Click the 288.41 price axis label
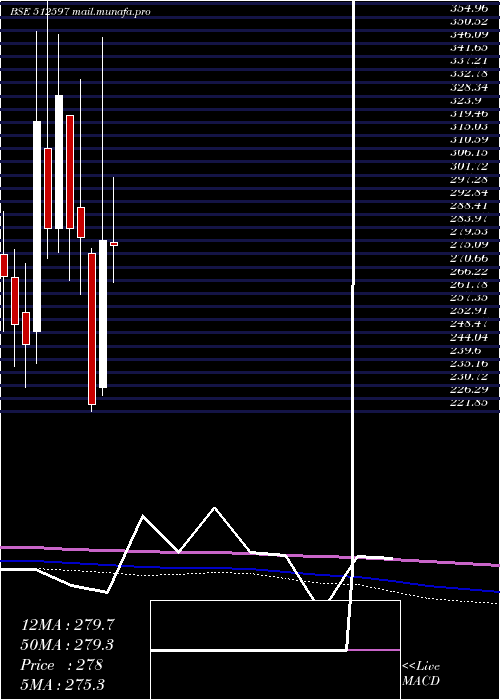Screen dimensions: 500x700 [469, 206]
